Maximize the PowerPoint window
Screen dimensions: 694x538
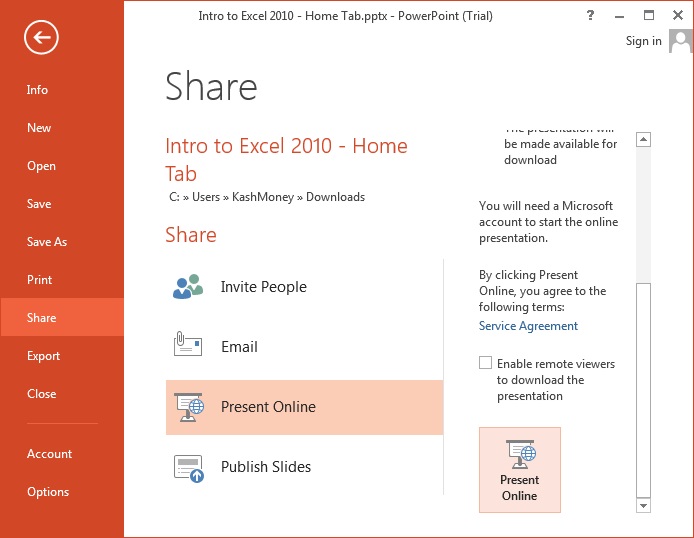click(648, 15)
